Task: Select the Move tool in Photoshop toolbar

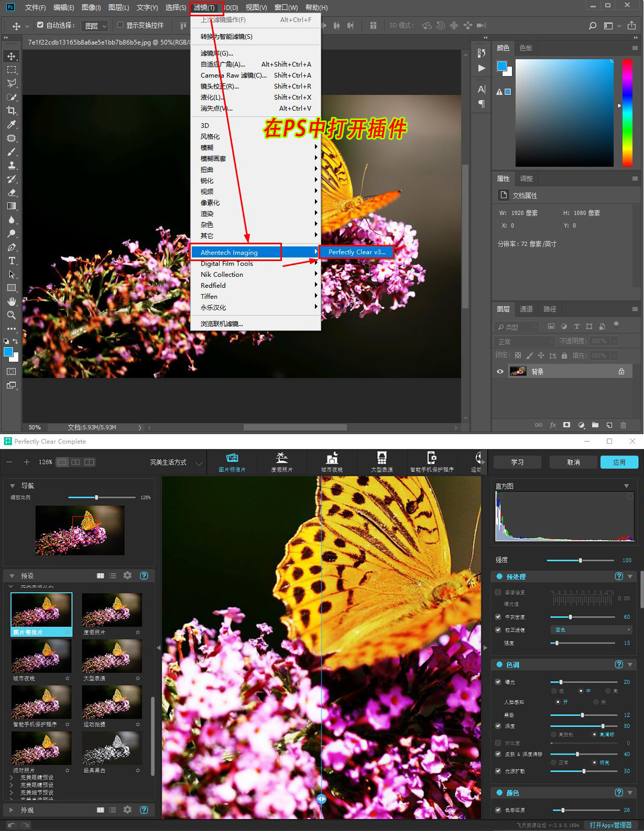Action: pos(12,56)
